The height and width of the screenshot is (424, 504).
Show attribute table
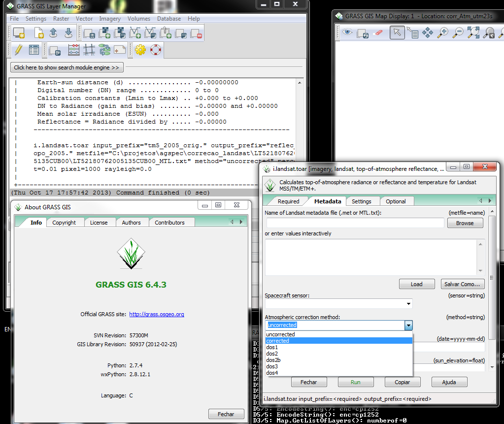click(34, 50)
